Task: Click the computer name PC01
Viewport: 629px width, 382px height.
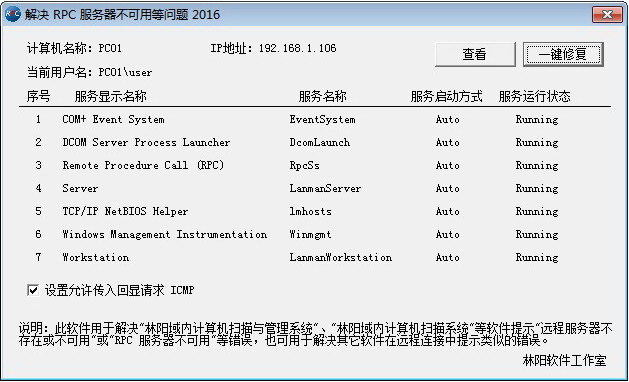Action: pos(110,49)
